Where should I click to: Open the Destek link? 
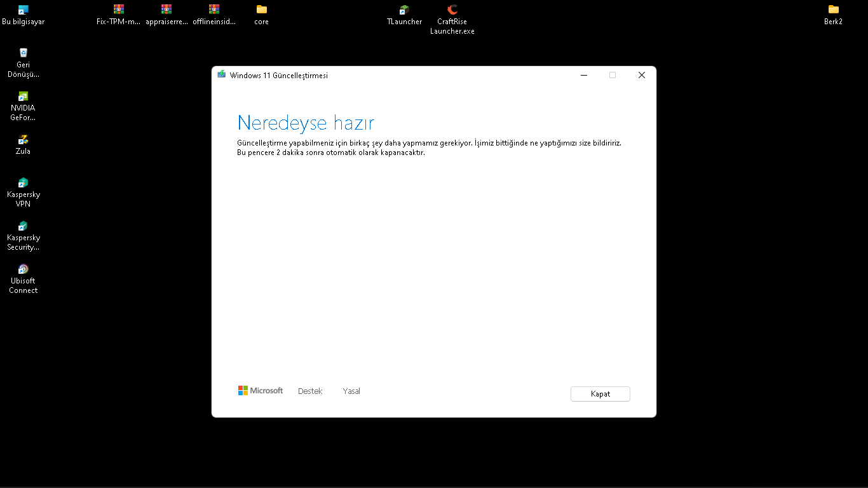click(310, 391)
